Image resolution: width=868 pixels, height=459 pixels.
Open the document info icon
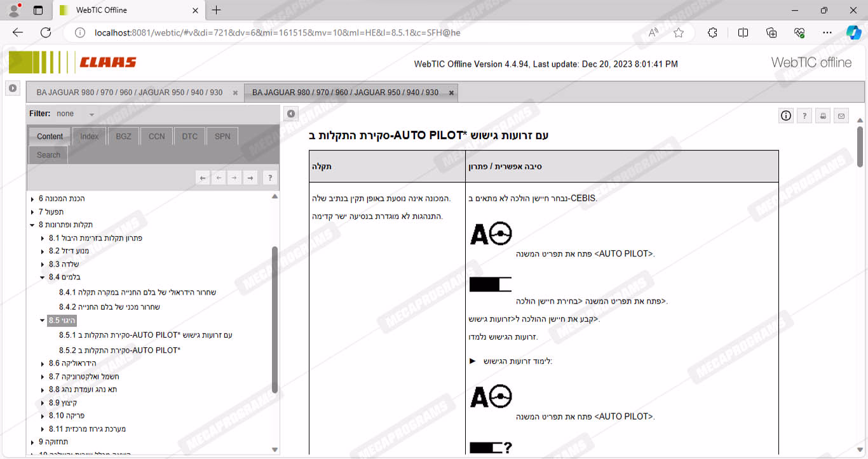pyautogui.click(x=786, y=116)
